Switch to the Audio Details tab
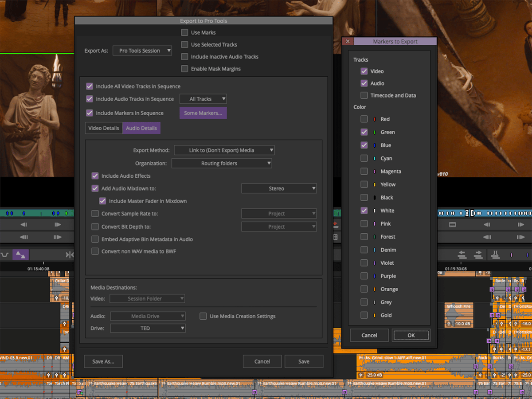532x399 pixels. pyautogui.click(x=141, y=128)
